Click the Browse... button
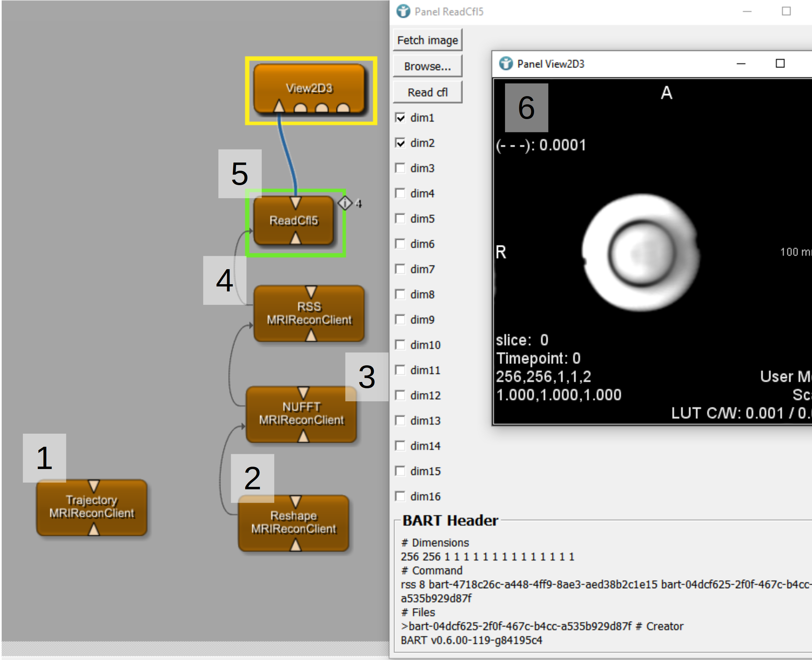Screen dimensions: 812x660 point(428,66)
